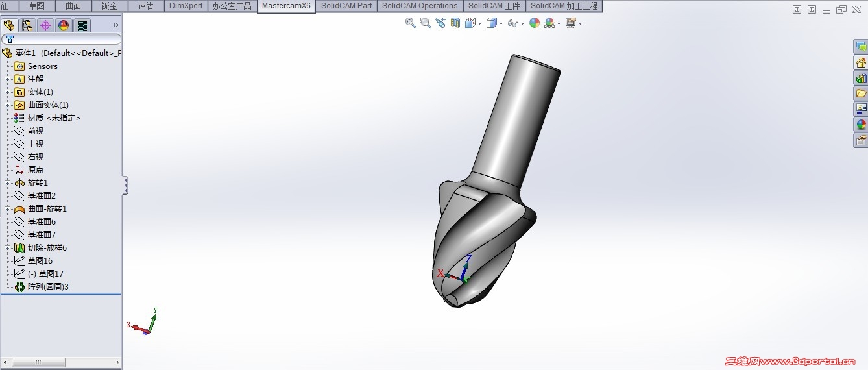Click the Apply Scene icon
Image resolution: width=868 pixels, height=370 pixels.
[549, 23]
